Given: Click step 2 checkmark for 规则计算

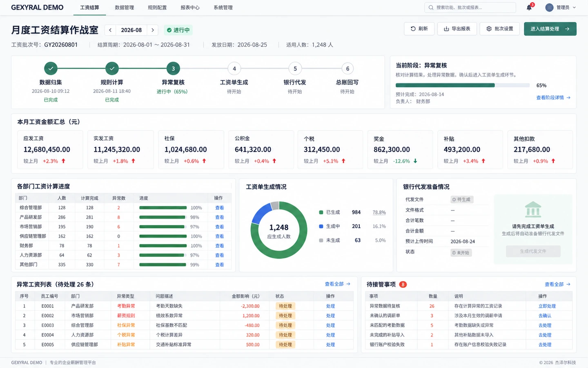Looking at the screenshot, I should (x=112, y=68).
